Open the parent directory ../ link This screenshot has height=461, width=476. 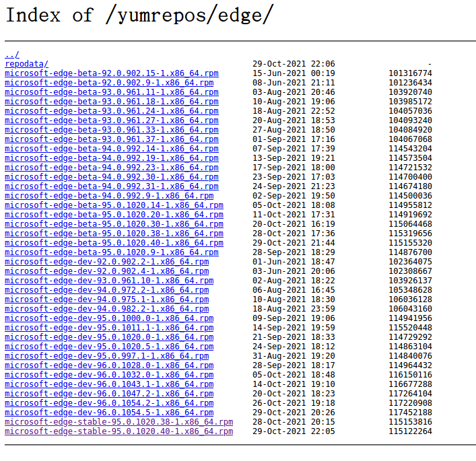[12, 55]
